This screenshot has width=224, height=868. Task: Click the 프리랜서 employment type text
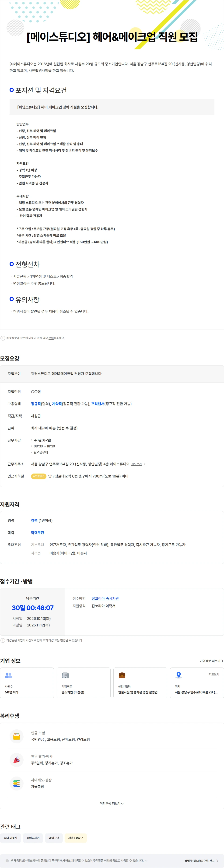(x=98, y=404)
